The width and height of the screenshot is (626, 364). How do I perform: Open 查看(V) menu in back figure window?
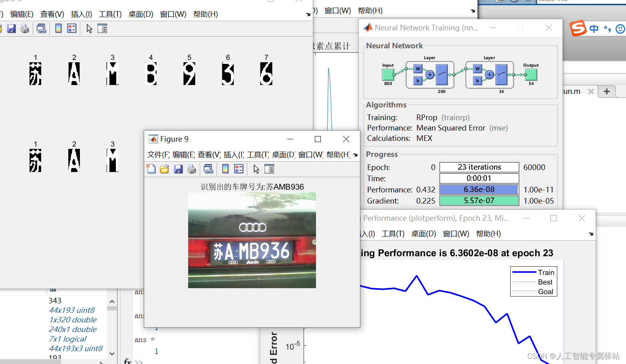coord(52,14)
